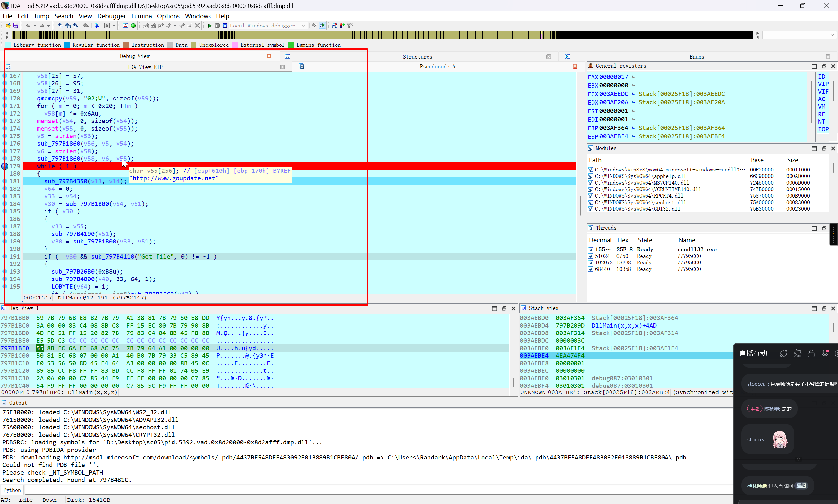Image resolution: width=838 pixels, height=504 pixels.
Task: Click DllMain(x,x,x)+4AD in Stack view
Action: click(x=624, y=326)
